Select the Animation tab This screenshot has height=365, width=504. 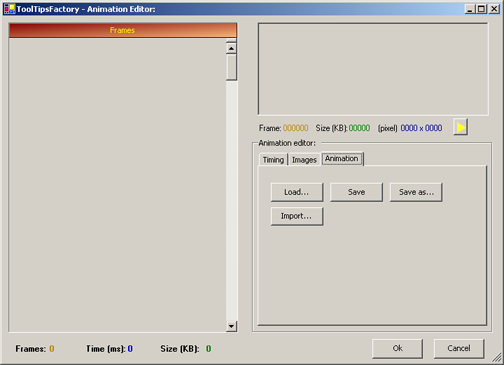coord(342,159)
